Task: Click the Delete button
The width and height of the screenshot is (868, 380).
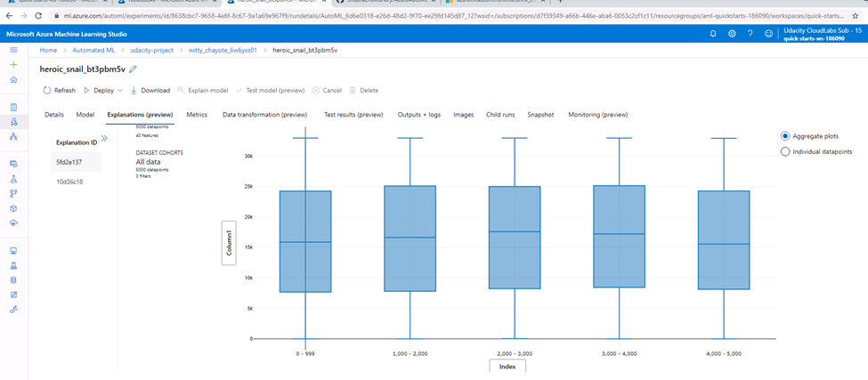Action: tap(364, 90)
